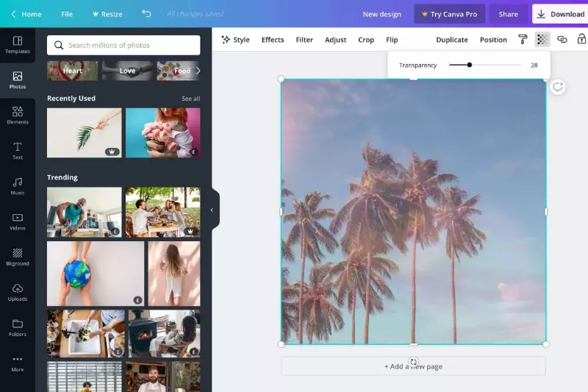Click the link chain icon
The width and height of the screenshot is (588, 392).
coord(562,40)
